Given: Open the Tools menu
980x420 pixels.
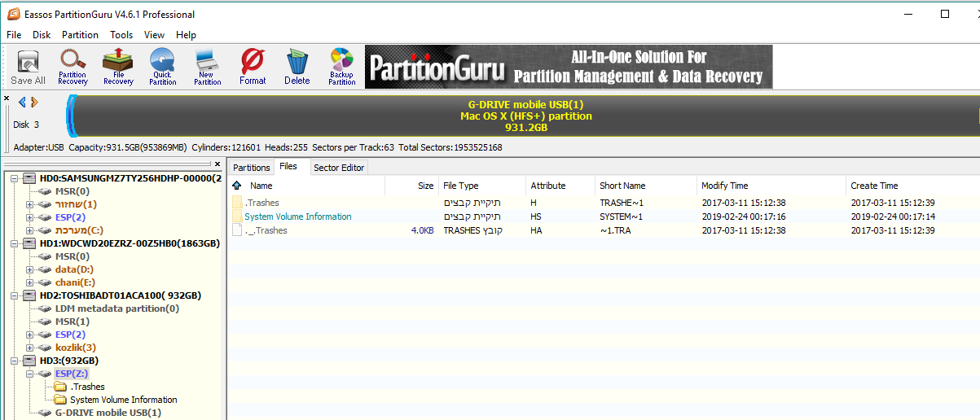Looking at the screenshot, I should tap(121, 35).
